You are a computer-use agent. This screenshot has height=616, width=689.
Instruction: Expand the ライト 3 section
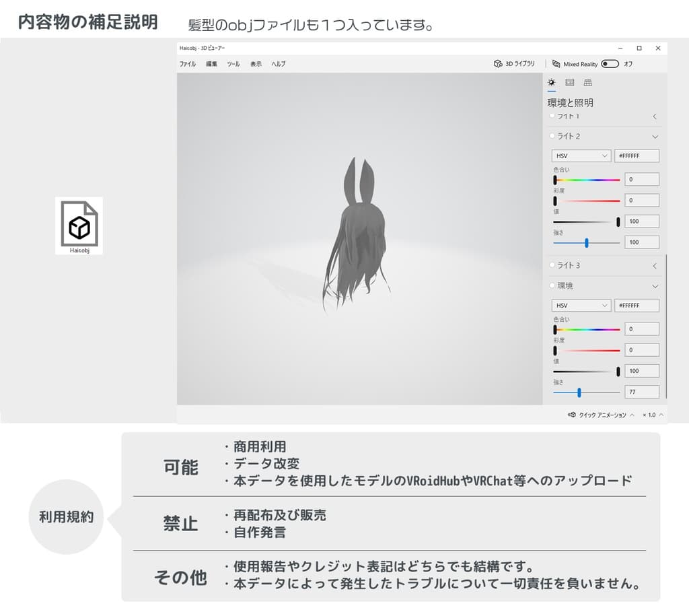click(x=655, y=265)
